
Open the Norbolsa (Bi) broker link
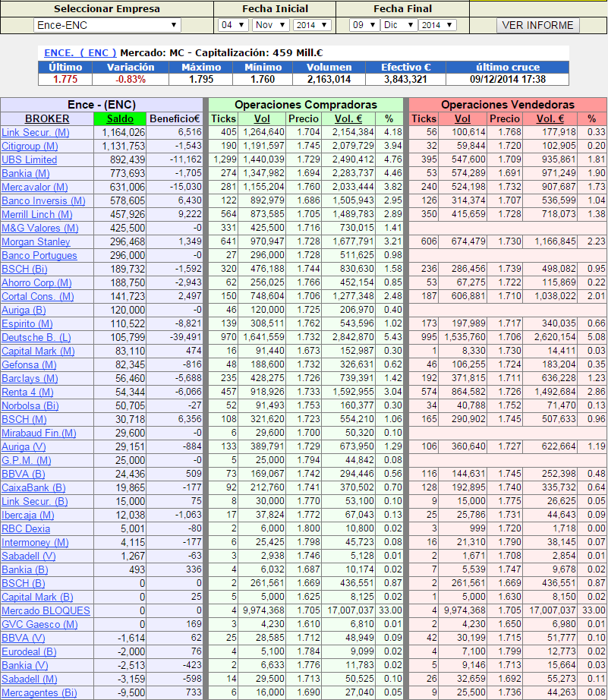point(30,406)
